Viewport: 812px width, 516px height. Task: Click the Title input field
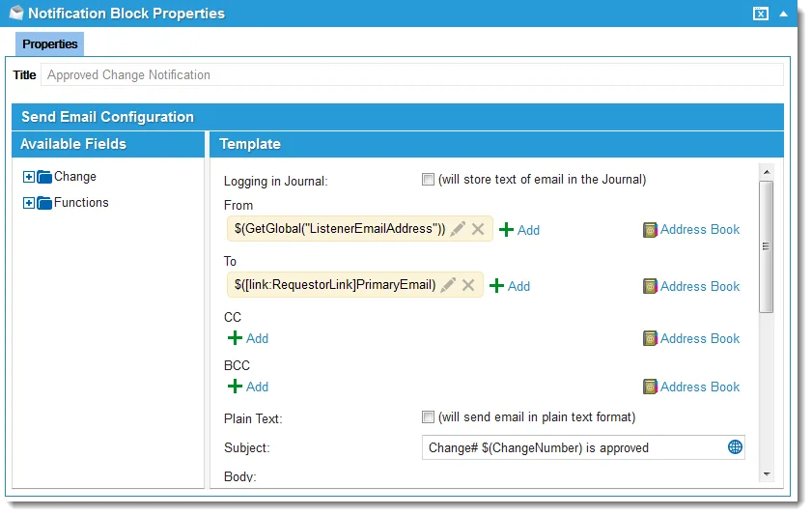click(412, 75)
